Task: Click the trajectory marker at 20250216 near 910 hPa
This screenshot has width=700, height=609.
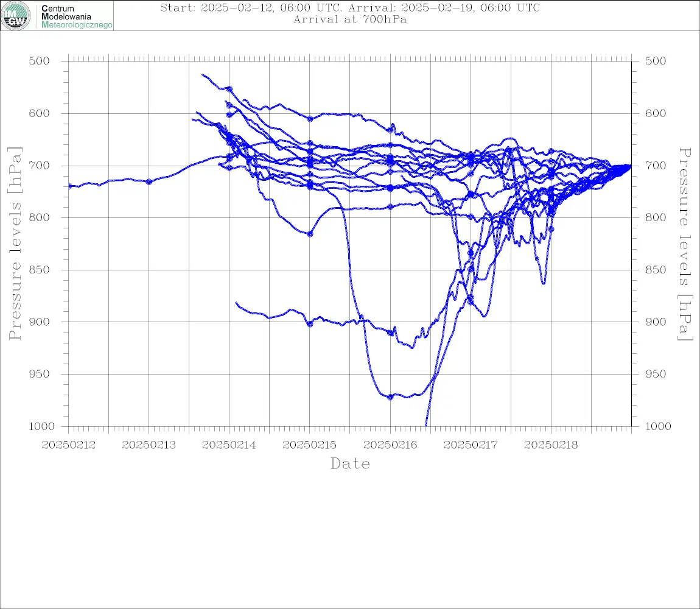Action: (391, 333)
